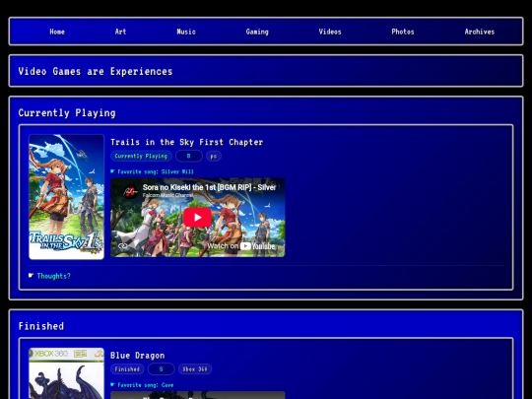The image size is (532, 399).
Task: Open Watch on YouTube link
Action: [241, 246]
